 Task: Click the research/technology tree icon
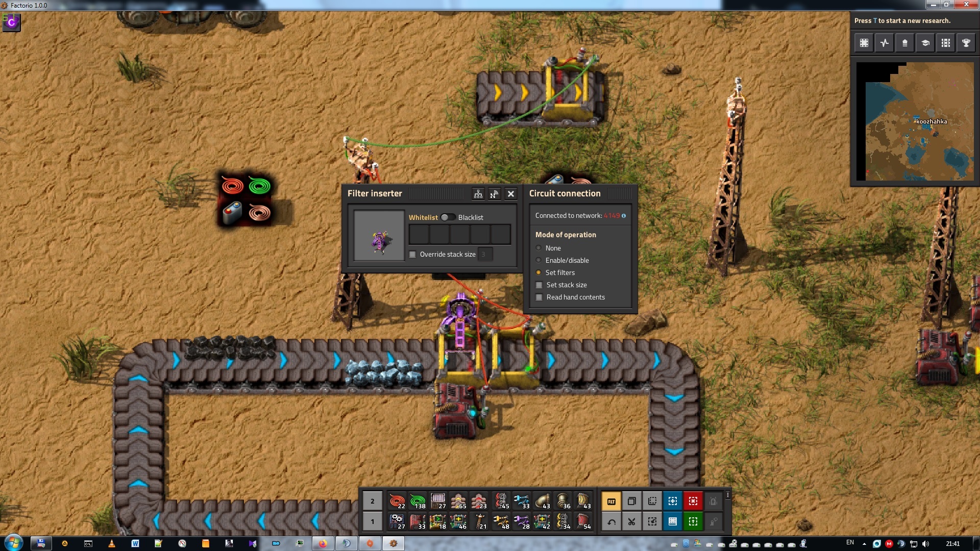[925, 42]
